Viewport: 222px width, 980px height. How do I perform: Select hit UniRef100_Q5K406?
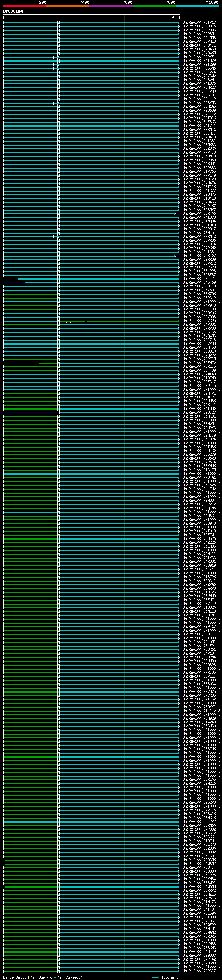pos(199,213)
